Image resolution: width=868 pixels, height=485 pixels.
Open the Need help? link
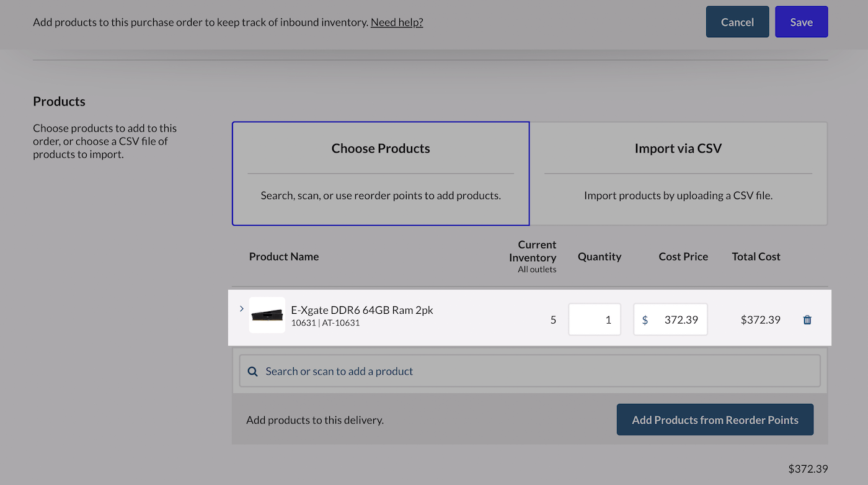(397, 22)
